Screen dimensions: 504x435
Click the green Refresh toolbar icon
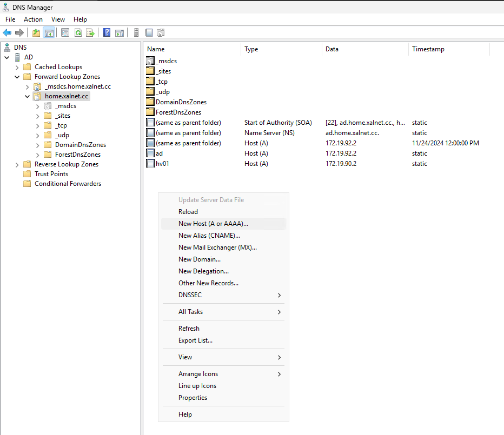click(78, 33)
